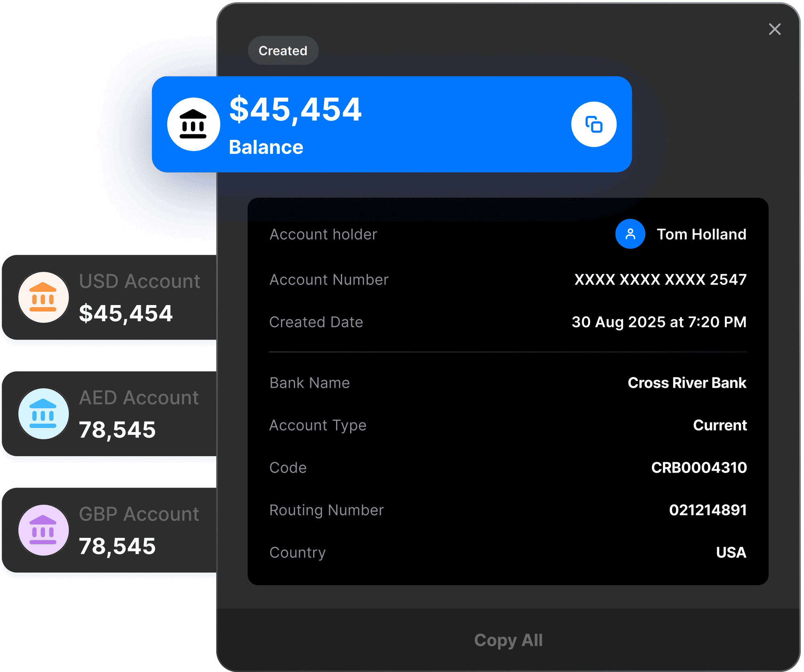Click the Cross River Bank name value

pyautogui.click(x=687, y=383)
